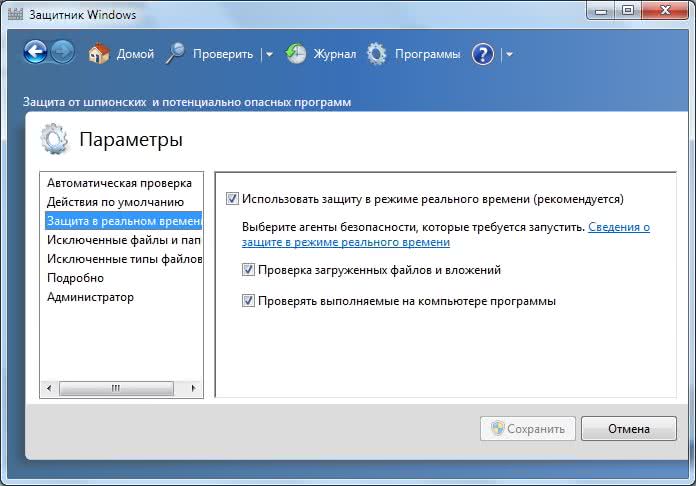Select Защита в реальном времени item

[x=123, y=221]
